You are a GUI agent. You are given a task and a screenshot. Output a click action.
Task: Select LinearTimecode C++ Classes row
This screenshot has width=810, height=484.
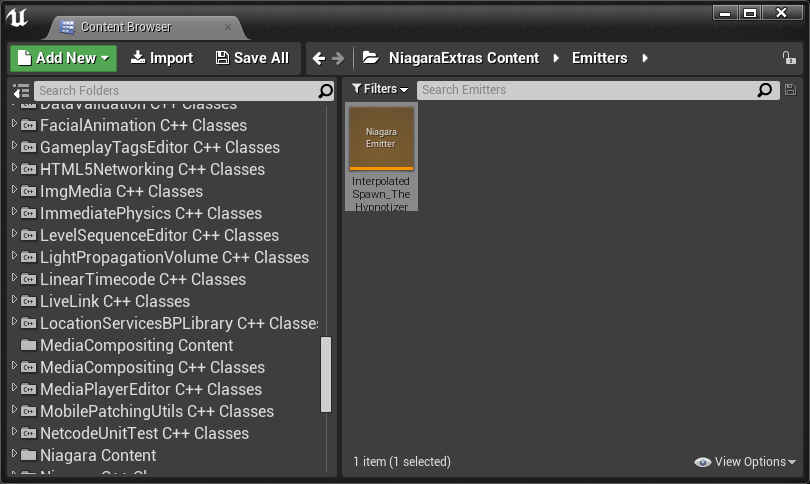(x=165, y=279)
